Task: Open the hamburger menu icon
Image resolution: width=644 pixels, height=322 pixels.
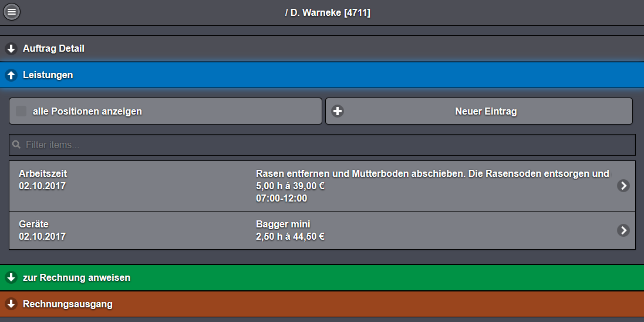Action: [12, 12]
